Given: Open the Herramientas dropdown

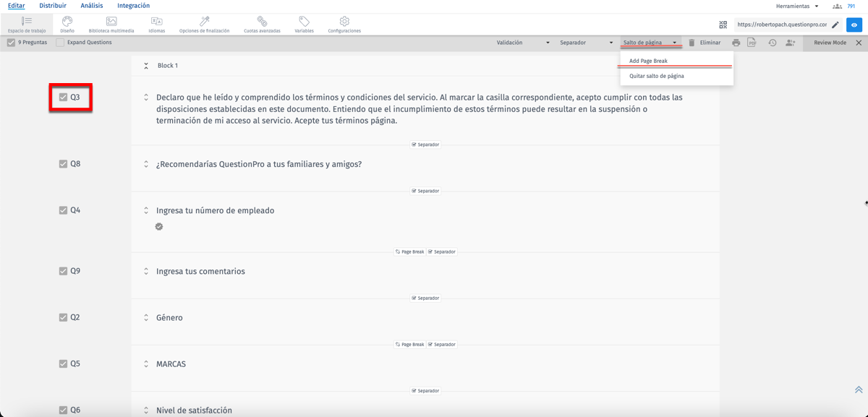Looking at the screenshot, I should 797,6.
